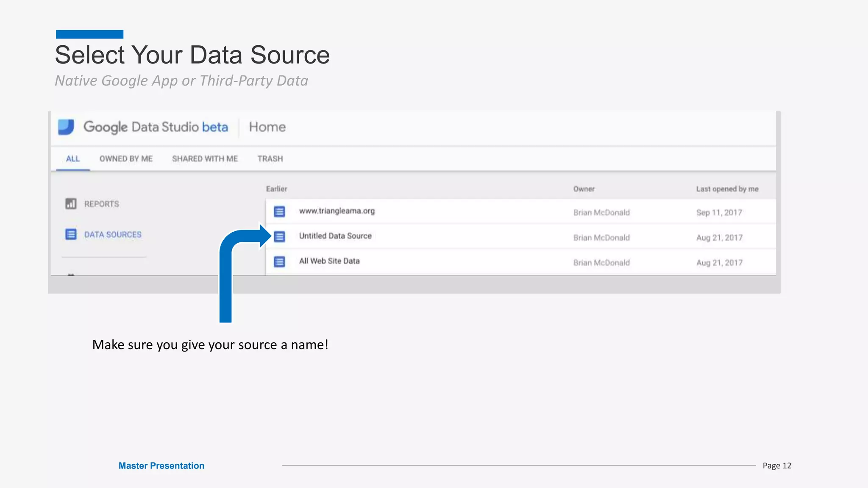Click Brian McDonald in Untitled Data Source row
Viewport: 868px width, 488px height.
pyautogui.click(x=601, y=238)
